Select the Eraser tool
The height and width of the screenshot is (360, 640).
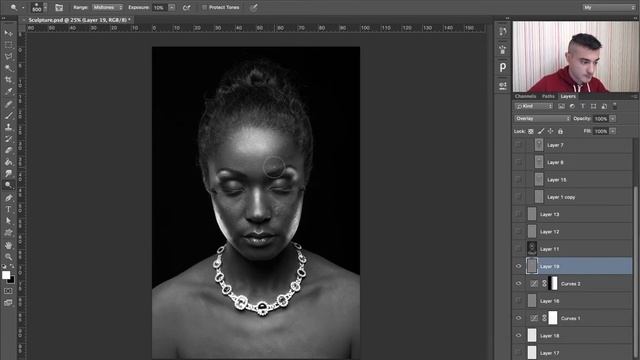[8, 150]
